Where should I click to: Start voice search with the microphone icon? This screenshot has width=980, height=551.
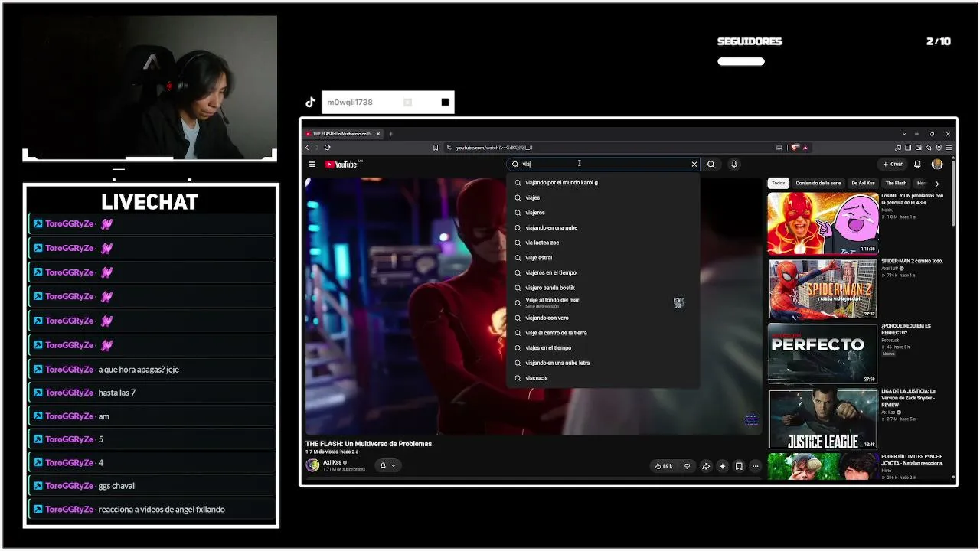click(733, 165)
